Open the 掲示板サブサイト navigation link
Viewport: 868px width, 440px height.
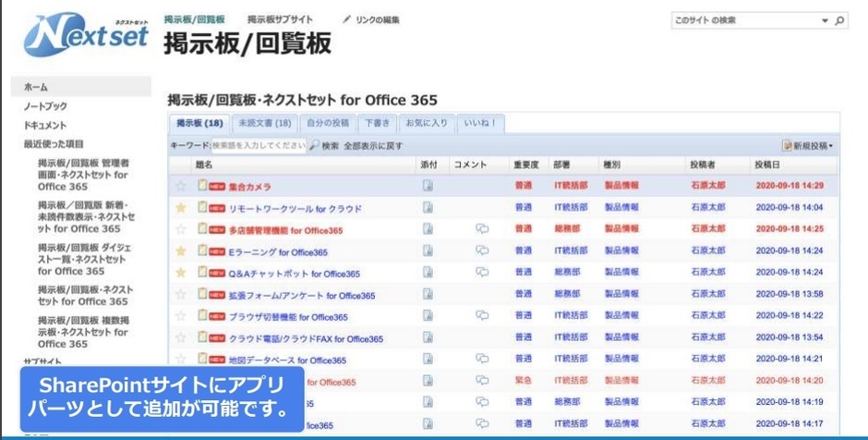pyautogui.click(x=280, y=19)
